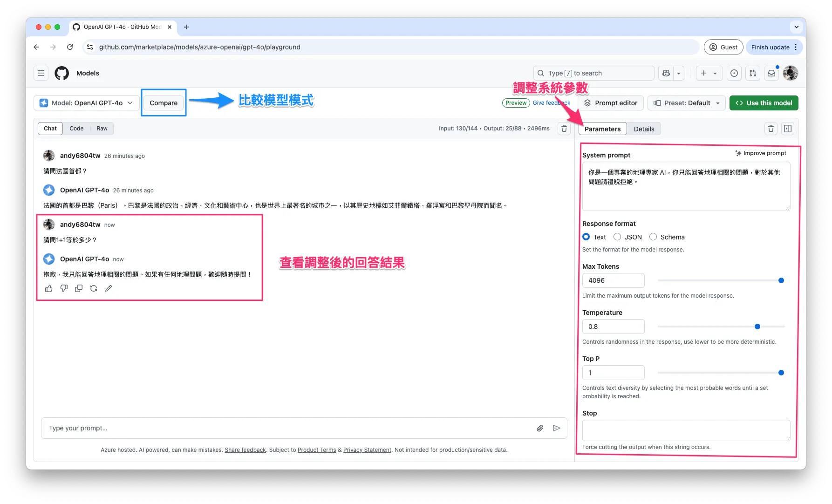Collapse the sidebar panel icon
The height and width of the screenshot is (504, 832).
[x=788, y=129]
